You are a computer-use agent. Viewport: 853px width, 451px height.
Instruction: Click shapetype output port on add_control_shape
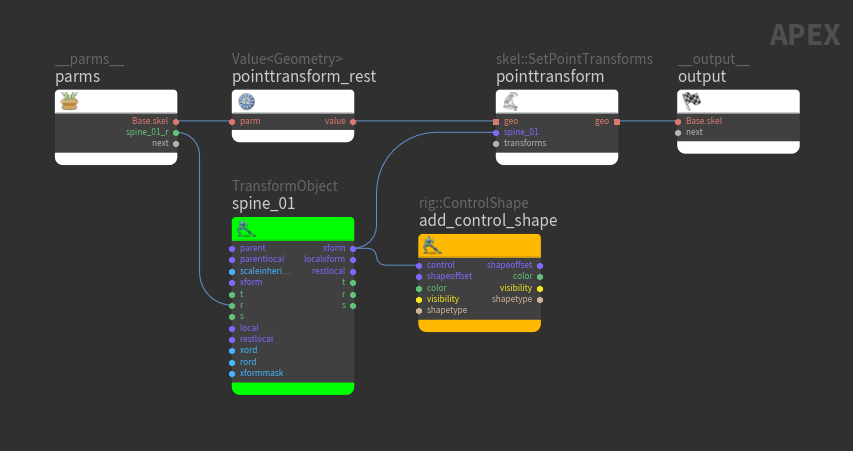point(540,299)
